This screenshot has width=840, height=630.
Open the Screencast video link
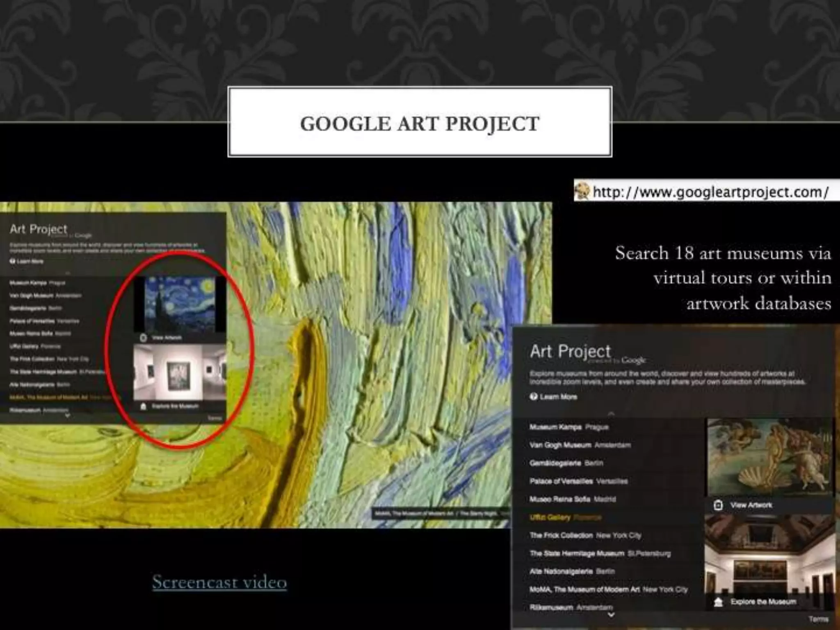click(x=219, y=582)
